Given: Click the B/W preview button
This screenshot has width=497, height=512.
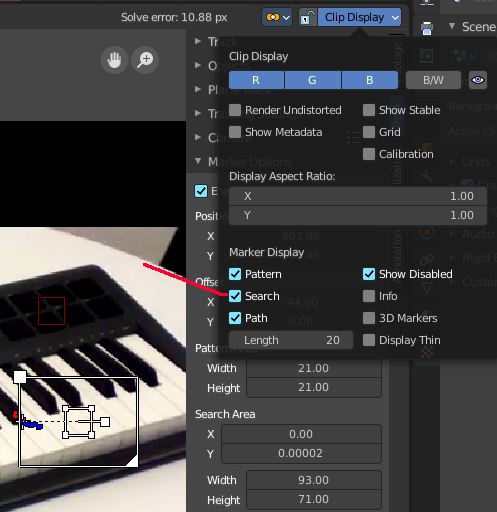Looking at the screenshot, I should click(433, 80).
